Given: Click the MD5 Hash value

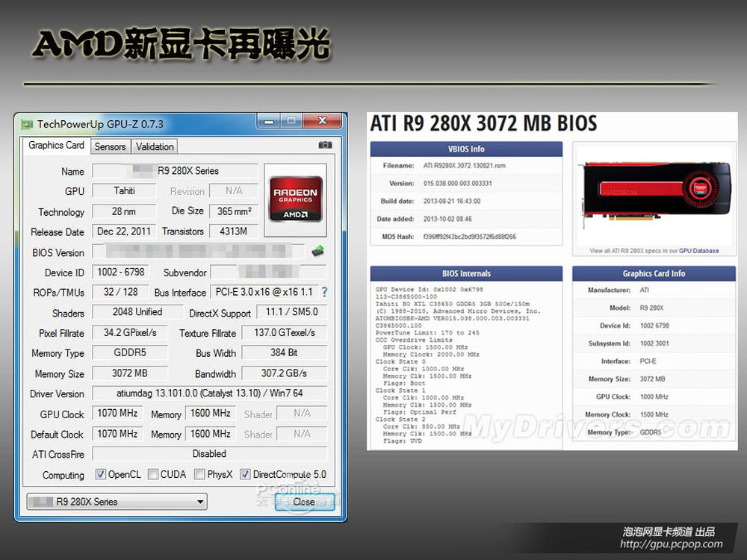Looking at the screenshot, I should pyautogui.click(x=470, y=237).
